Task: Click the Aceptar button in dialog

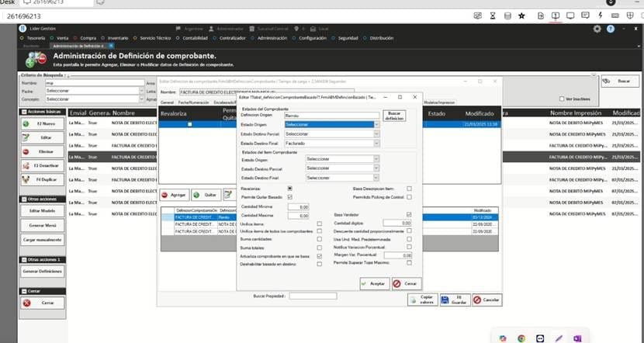Action: (374, 284)
